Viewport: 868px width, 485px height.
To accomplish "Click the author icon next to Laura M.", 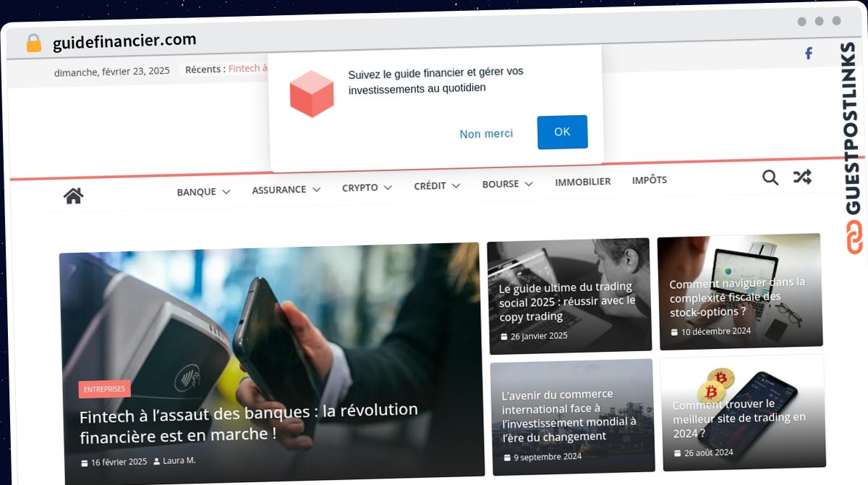I will (157, 461).
